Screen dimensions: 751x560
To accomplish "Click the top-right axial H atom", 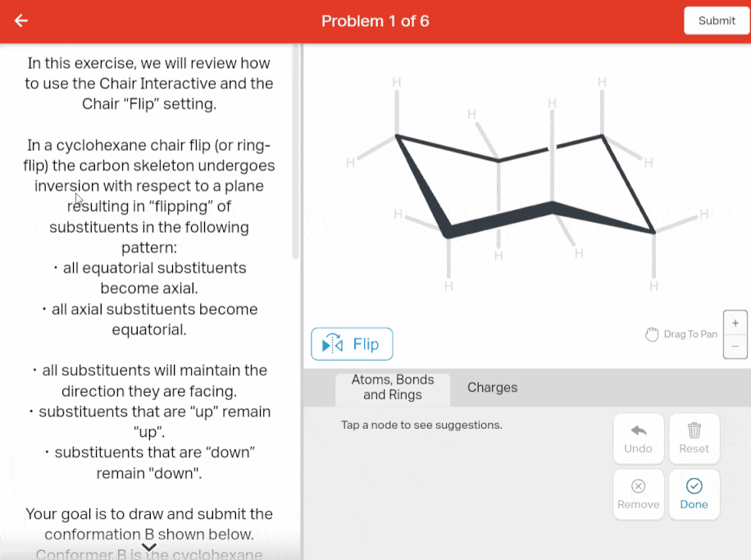I will [602, 82].
